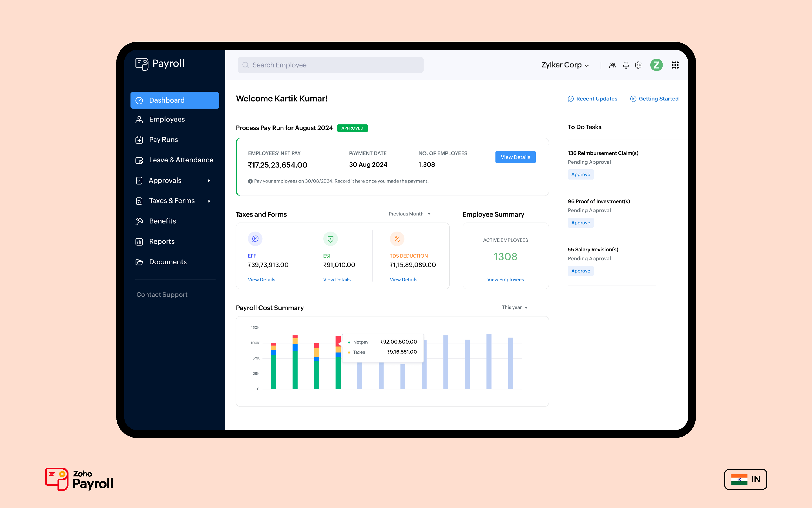
Task: Click the Documents folder icon
Action: point(140,262)
